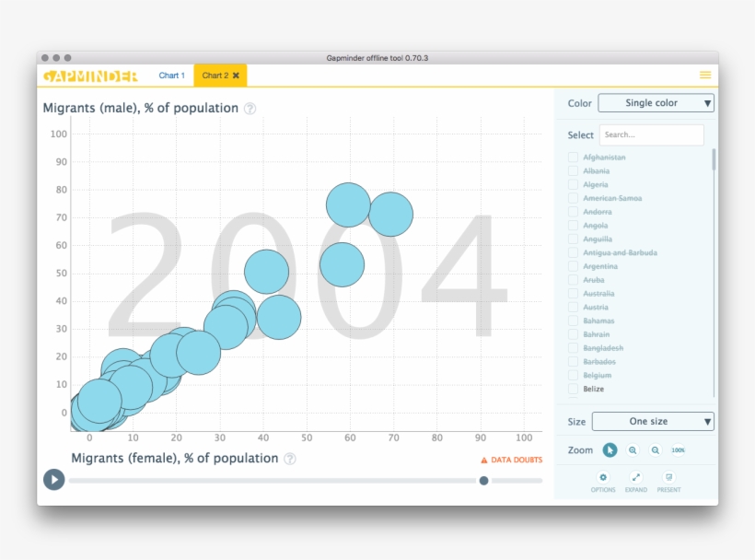Open the Color dropdown set to Single color
The height and width of the screenshot is (560, 755).
(x=656, y=103)
